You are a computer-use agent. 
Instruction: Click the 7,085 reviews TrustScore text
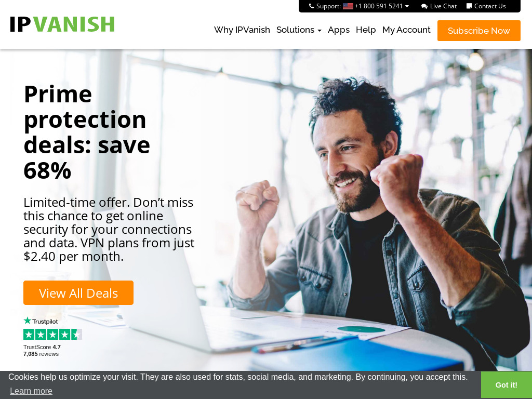click(41, 354)
